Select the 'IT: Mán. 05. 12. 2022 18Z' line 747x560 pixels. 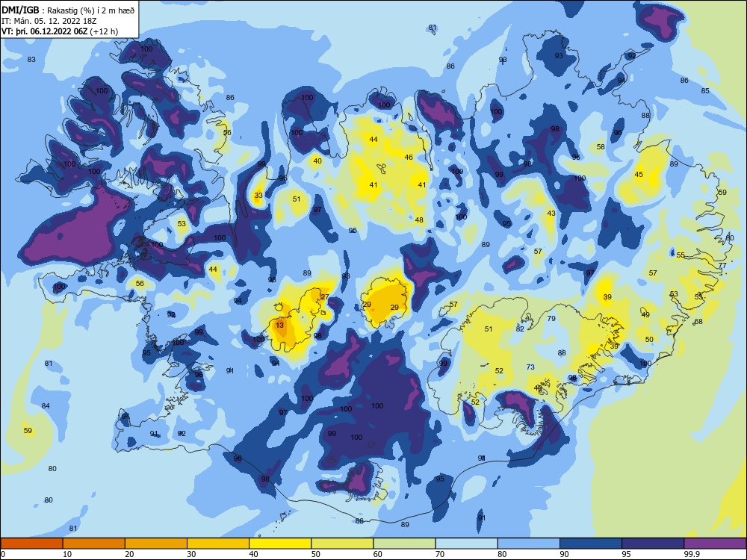point(48,21)
